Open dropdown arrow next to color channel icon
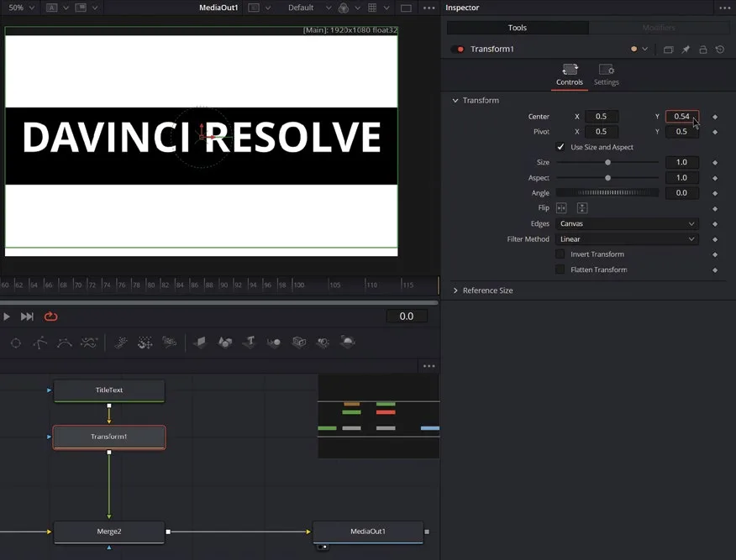 (x=358, y=8)
